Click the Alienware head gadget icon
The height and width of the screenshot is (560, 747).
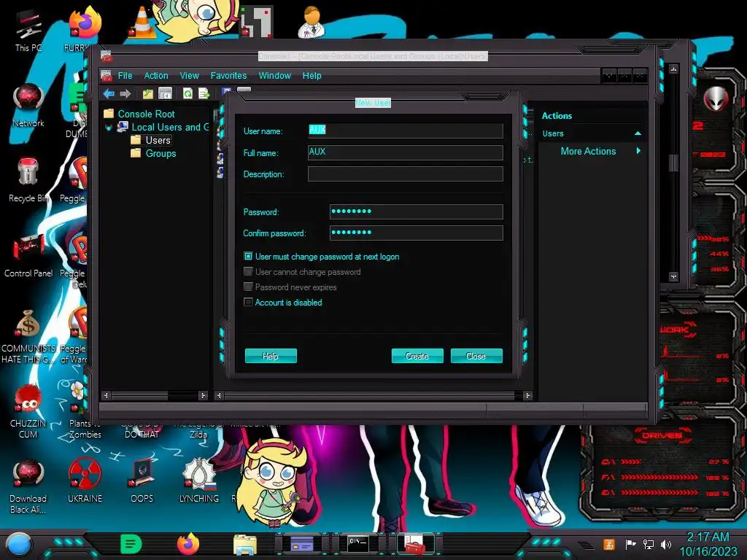coord(716,98)
